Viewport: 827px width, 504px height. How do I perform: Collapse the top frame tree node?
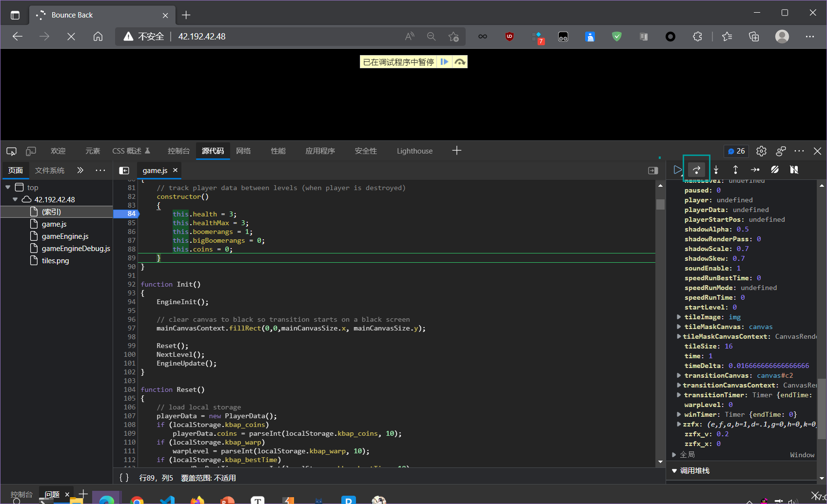pyautogui.click(x=8, y=187)
